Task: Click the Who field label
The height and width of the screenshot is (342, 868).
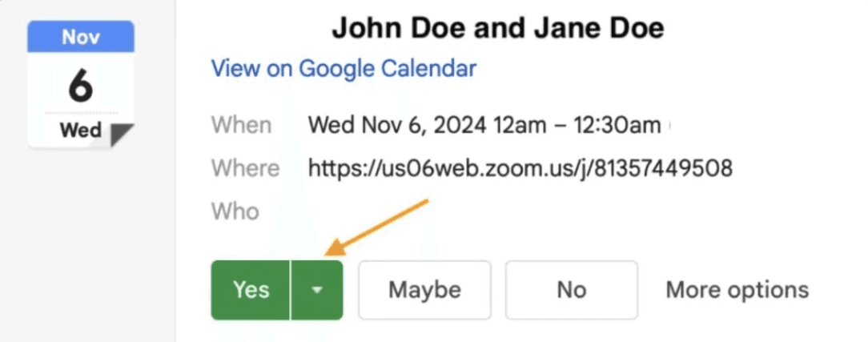Action: [x=235, y=211]
